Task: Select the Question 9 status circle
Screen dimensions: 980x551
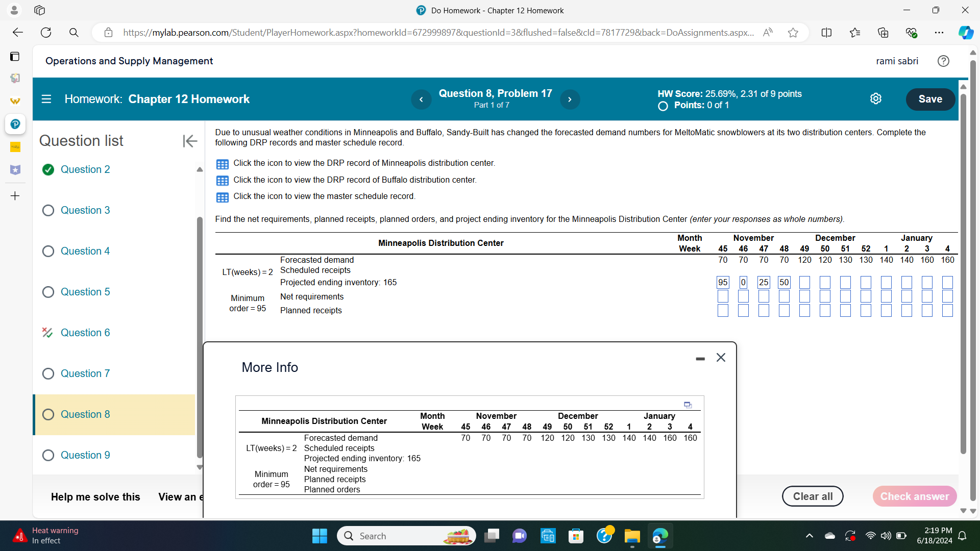Action: (48, 455)
